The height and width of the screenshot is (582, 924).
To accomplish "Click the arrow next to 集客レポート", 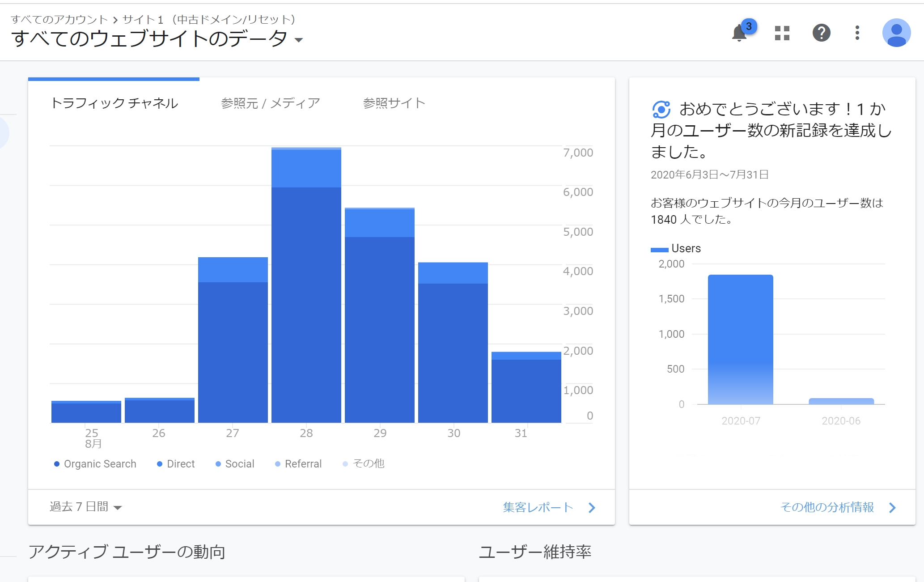I will point(592,507).
